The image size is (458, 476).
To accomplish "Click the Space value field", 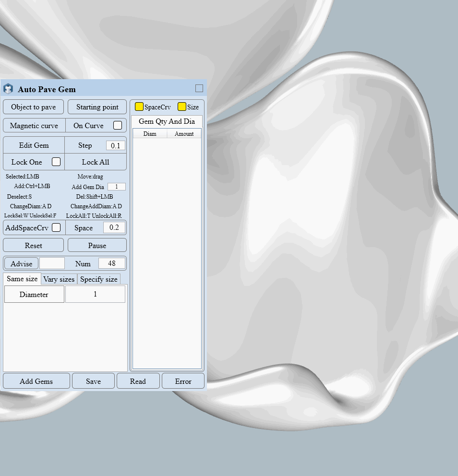I will (114, 227).
